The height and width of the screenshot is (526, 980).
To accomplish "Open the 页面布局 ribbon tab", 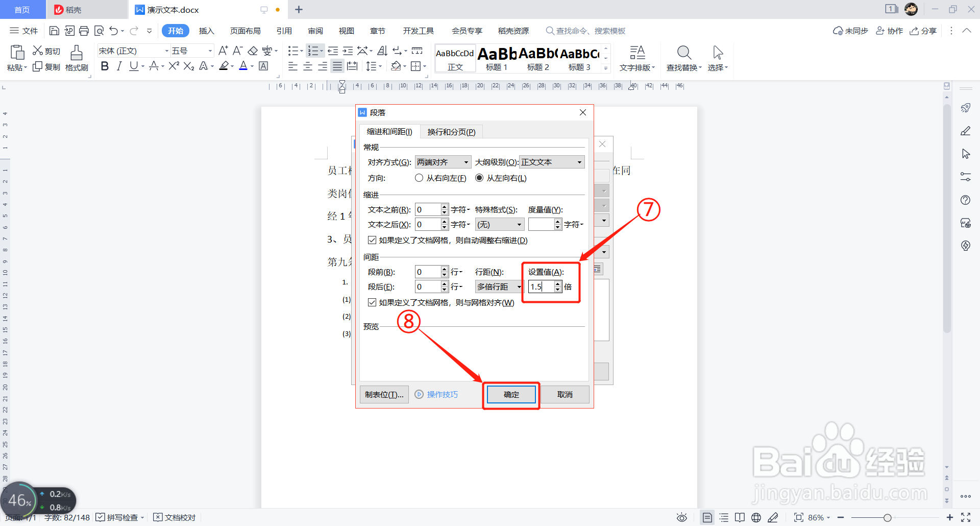I will point(245,31).
